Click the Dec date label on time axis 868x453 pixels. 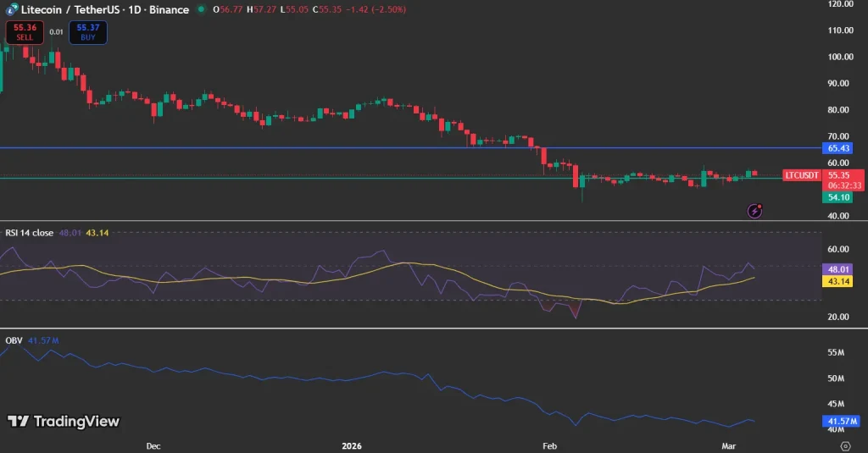pyautogui.click(x=153, y=446)
